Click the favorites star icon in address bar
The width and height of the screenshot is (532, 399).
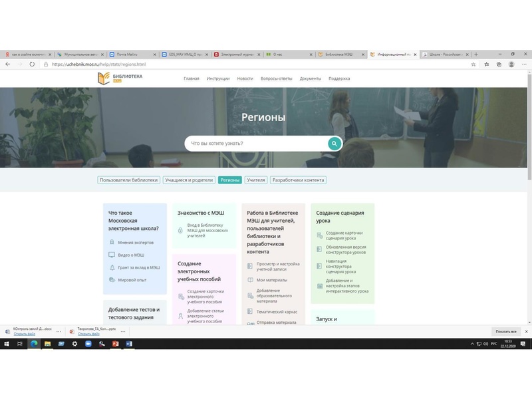(473, 65)
